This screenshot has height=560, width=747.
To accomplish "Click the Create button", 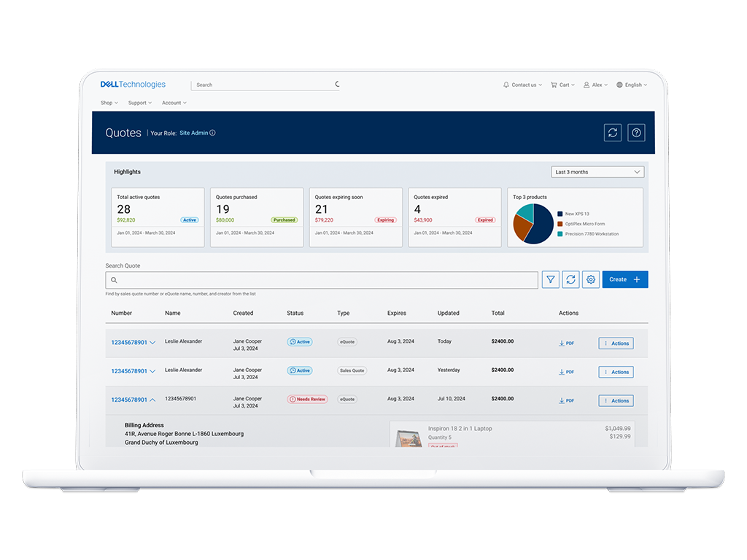I will [624, 279].
